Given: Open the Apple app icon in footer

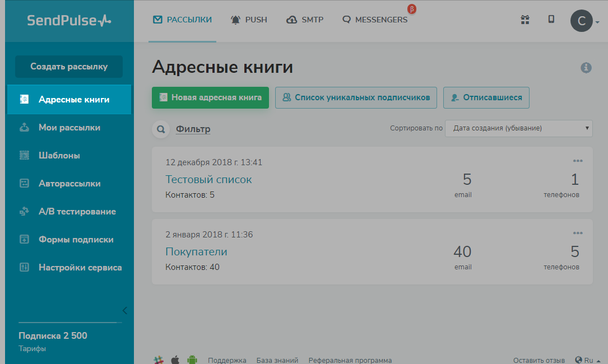Looking at the screenshot, I should click(x=175, y=360).
